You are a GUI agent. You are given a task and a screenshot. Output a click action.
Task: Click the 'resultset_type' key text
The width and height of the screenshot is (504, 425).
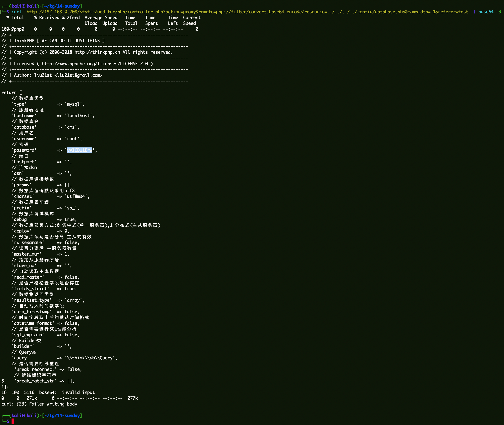coord(32,300)
